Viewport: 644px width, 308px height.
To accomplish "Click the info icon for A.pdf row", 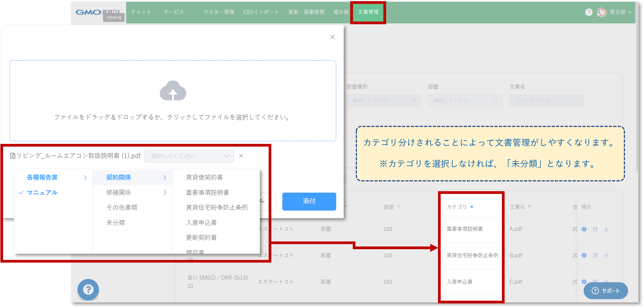I will [584, 229].
